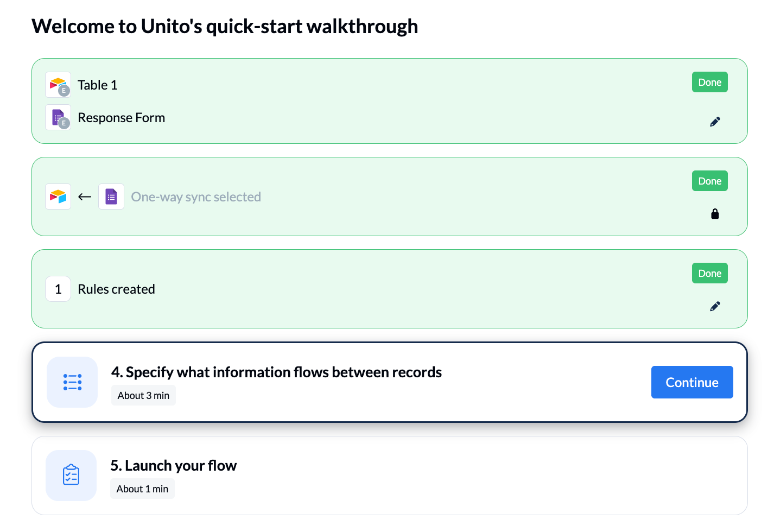Click the Airtable icon next to Table 1
This screenshot has width=774, height=532.
[58, 85]
